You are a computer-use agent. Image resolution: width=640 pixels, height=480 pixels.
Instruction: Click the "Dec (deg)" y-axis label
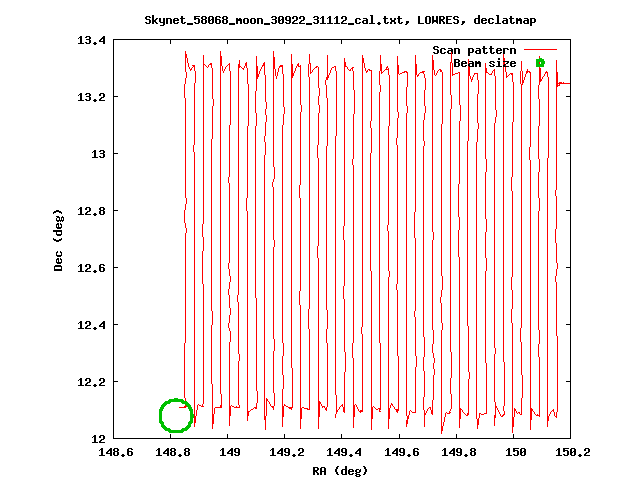tap(58, 239)
